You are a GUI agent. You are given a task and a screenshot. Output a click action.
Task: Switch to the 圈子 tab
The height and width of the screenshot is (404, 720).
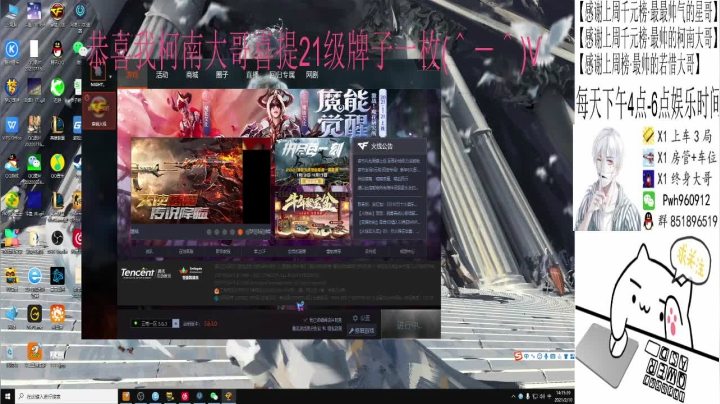tap(222, 75)
